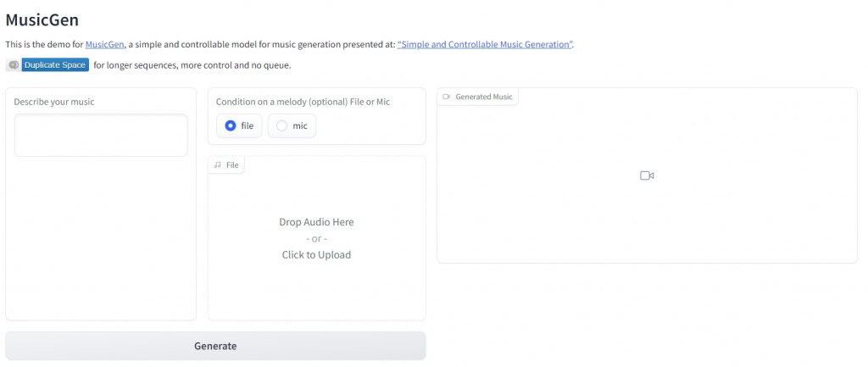This screenshot has width=868, height=367.
Task: Click the Duplicate Space button
Action: [x=55, y=65]
